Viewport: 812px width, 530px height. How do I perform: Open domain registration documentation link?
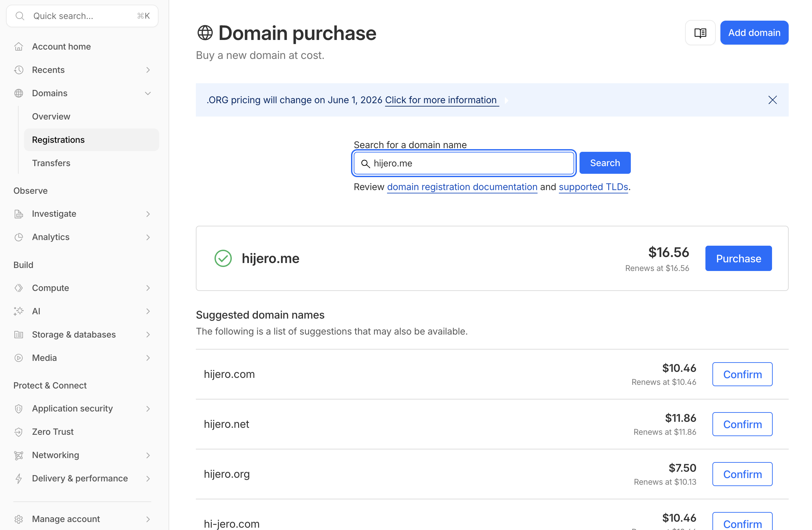[462, 187]
